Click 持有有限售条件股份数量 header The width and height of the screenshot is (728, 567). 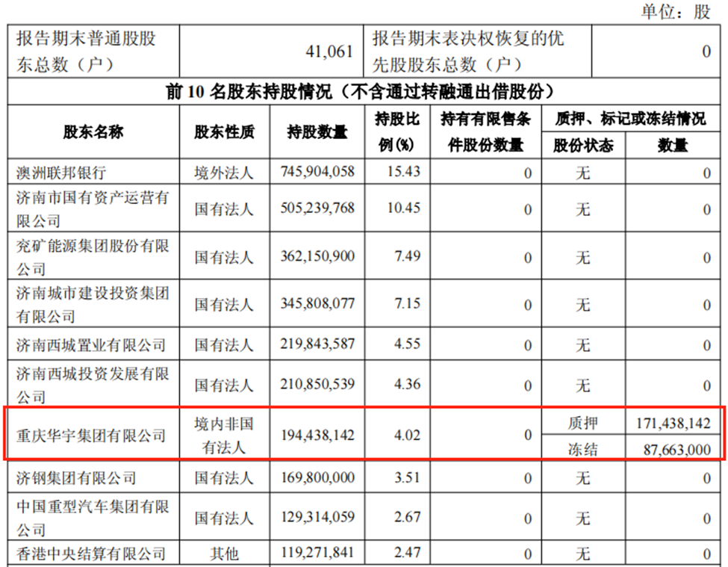[485, 132]
